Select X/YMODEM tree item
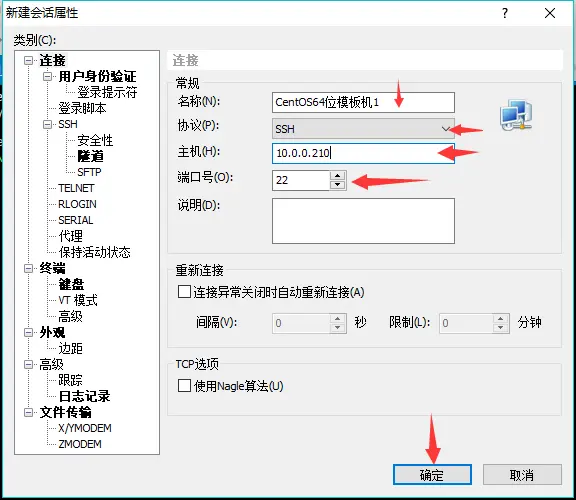 tap(85, 428)
